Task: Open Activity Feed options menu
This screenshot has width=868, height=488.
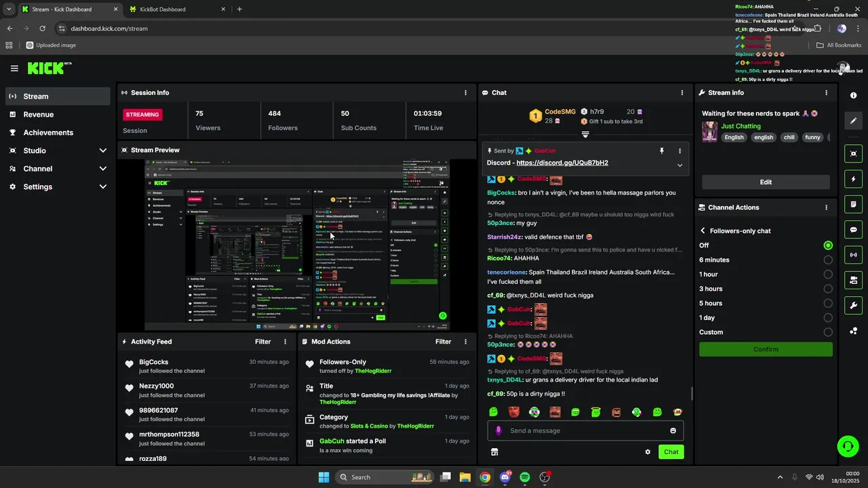Action: click(x=285, y=342)
